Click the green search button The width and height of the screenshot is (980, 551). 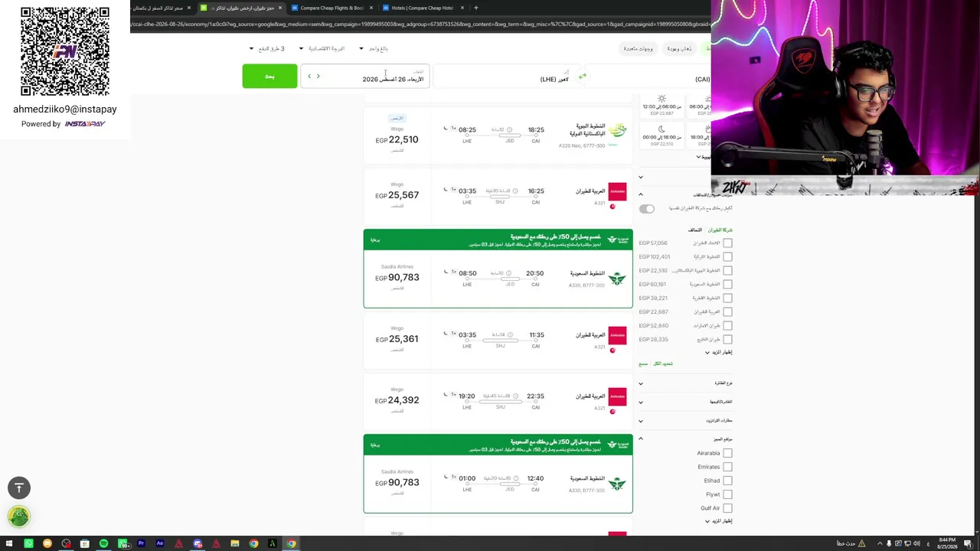tap(269, 77)
